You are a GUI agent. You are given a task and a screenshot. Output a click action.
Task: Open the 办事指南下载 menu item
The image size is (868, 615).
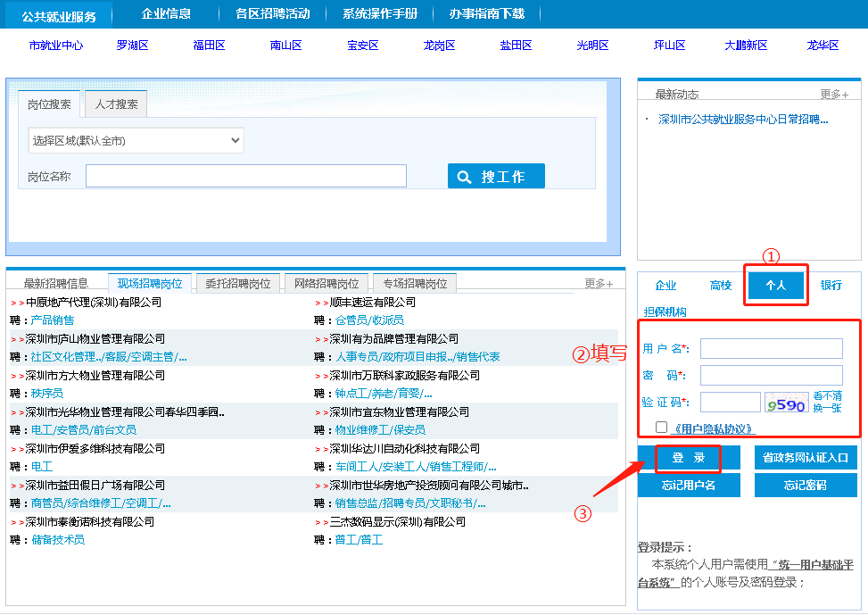coord(485,13)
